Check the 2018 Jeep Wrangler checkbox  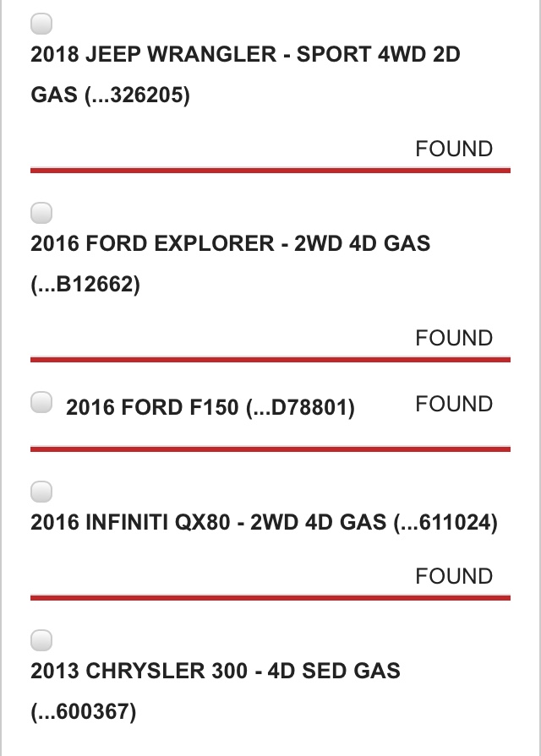coord(41,24)
